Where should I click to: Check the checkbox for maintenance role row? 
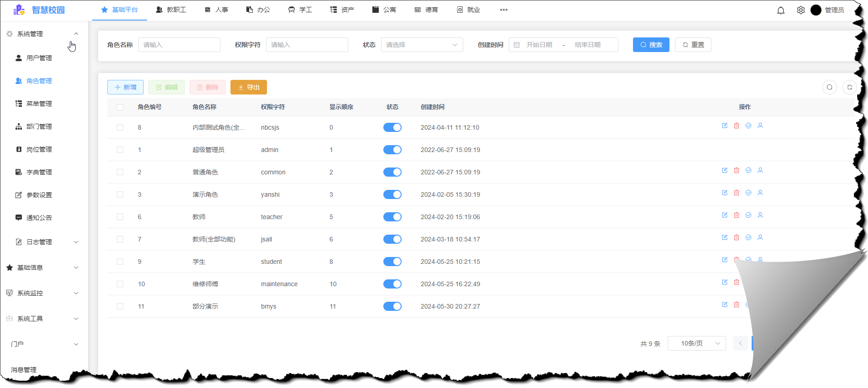point(120,284)
